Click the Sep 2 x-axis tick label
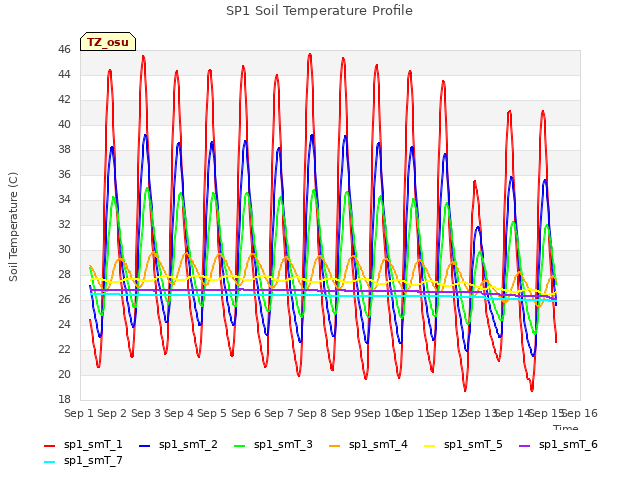640x480 pixels. 112,413
